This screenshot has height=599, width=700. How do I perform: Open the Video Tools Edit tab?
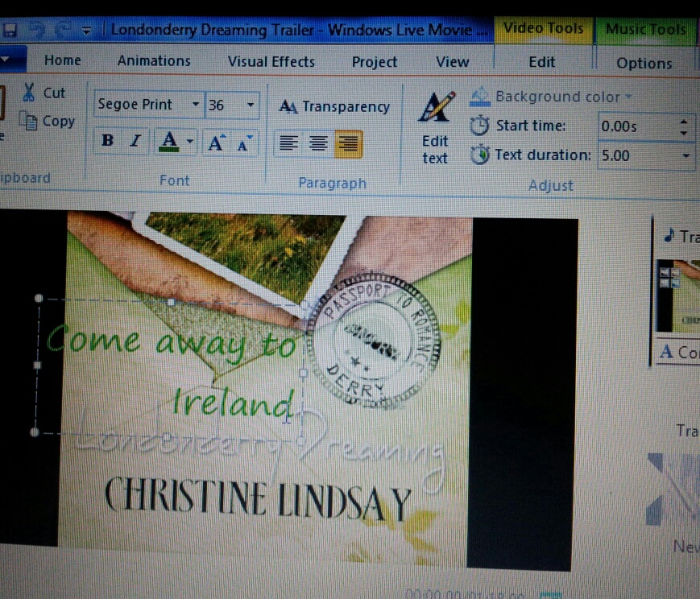point(542,62)
